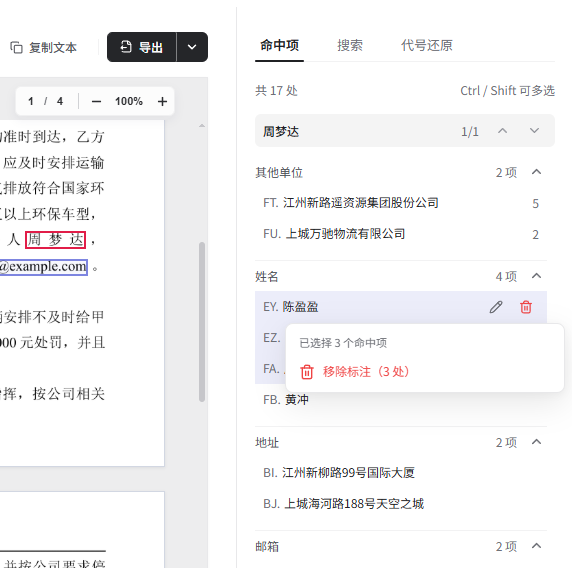Click the scrollbar up arrow
Viewport: 572px width, 568px height.
pyautogui.click(x=202, y=125)
